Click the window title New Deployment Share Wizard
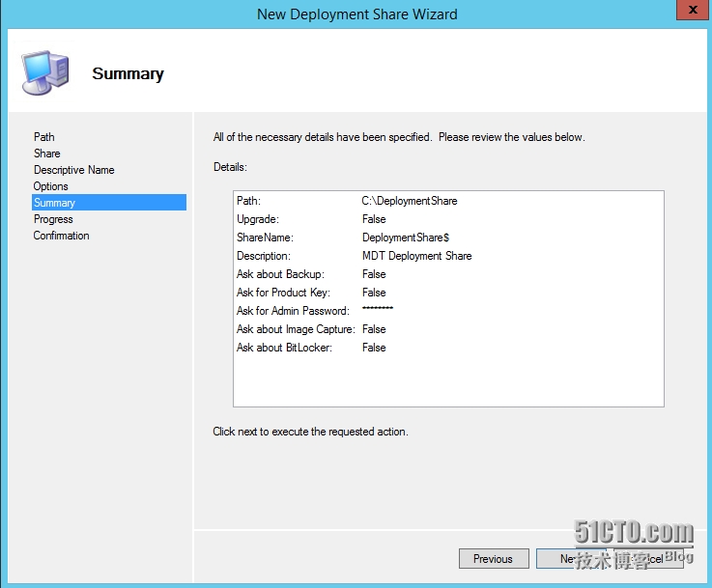 356,14
